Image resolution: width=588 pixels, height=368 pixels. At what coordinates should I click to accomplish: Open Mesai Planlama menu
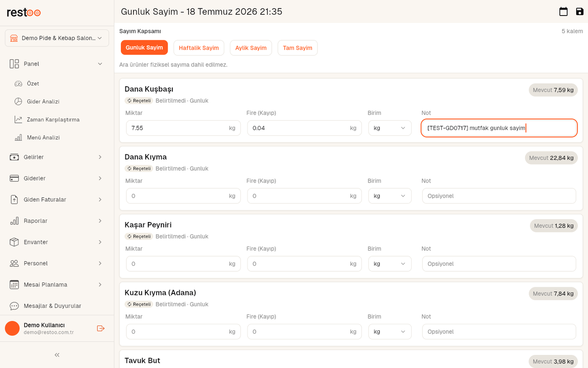coord(57,284)
